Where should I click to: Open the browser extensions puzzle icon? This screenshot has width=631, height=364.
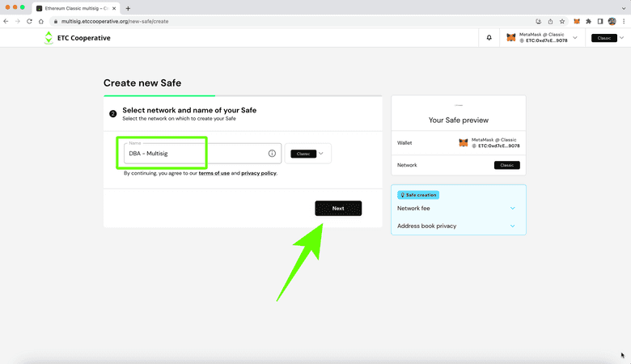(588, 21)
